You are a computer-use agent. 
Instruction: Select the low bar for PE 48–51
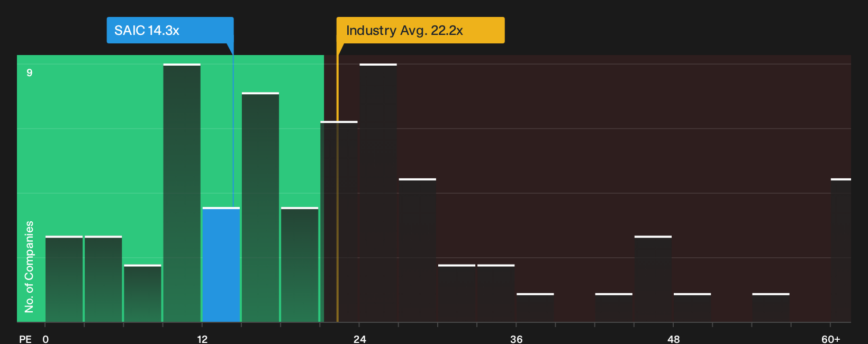click(692, 307)
